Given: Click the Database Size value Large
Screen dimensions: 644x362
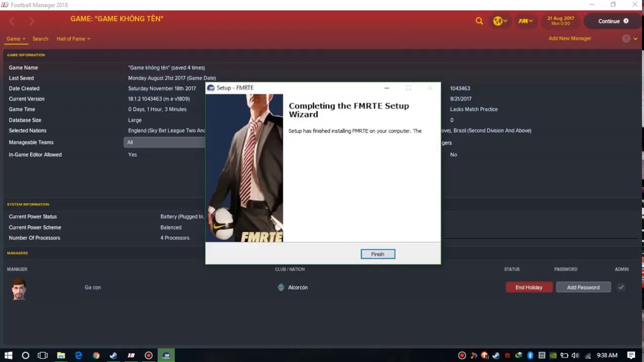Looking at the screenshot, I should click(135, 120).
